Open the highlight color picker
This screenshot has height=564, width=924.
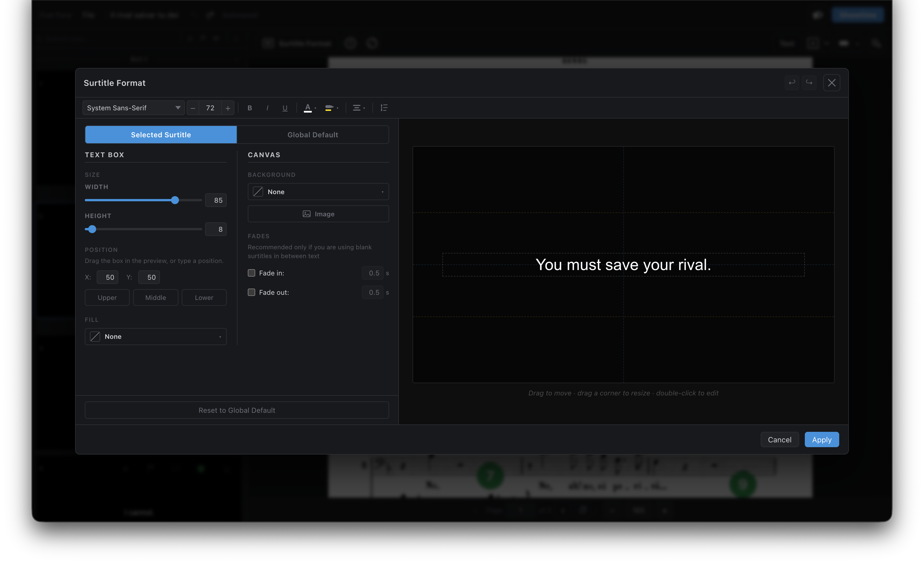pos(331,108)
